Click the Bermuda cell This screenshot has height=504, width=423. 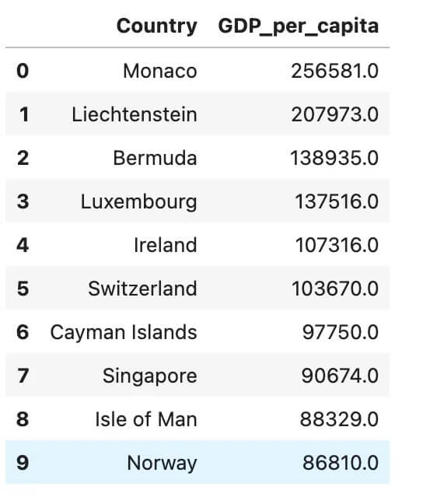point(155,158)
